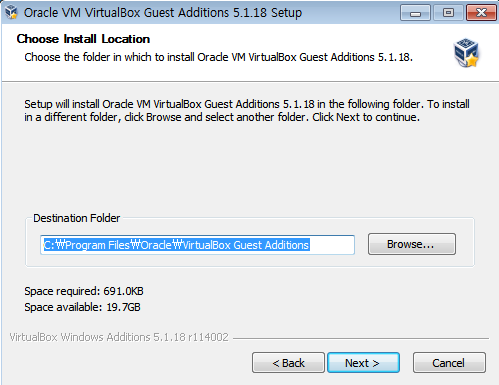Go to the previous step with < Back

[x=288, y=363]
